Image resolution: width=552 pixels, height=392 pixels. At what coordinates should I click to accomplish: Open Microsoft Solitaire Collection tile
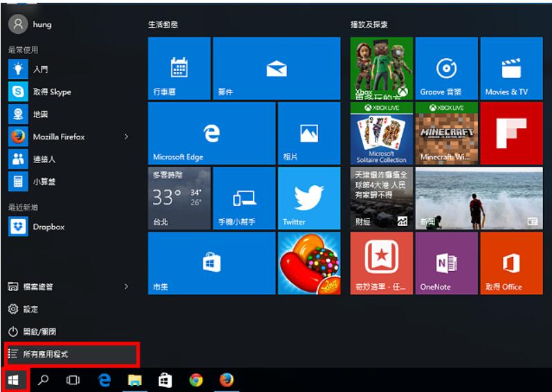(382, 133)
